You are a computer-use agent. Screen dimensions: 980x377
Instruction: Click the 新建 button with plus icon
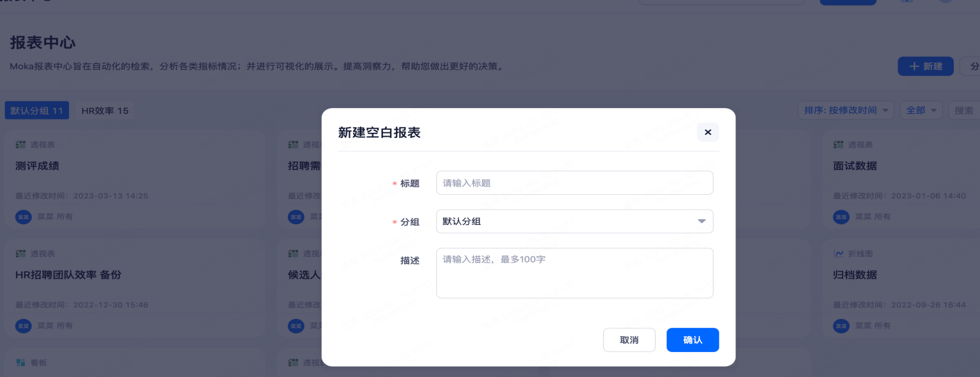pyautogui.click(x=925, y=66)
